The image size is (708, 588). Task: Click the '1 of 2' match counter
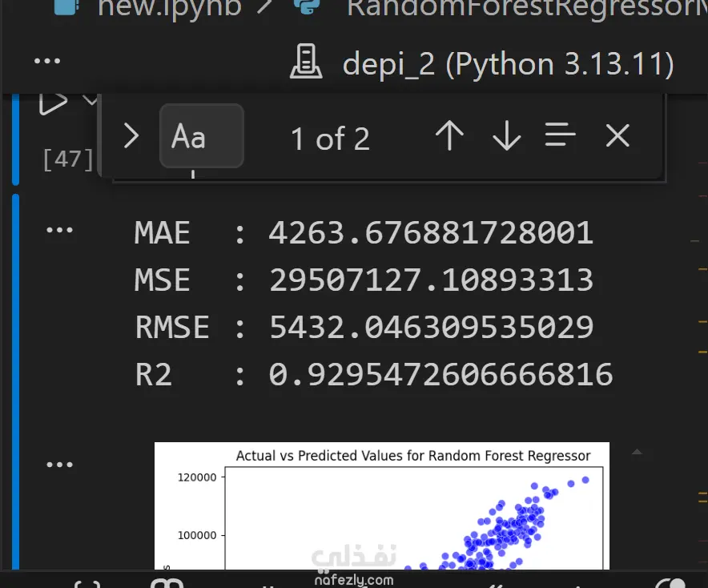pos(330,139)
